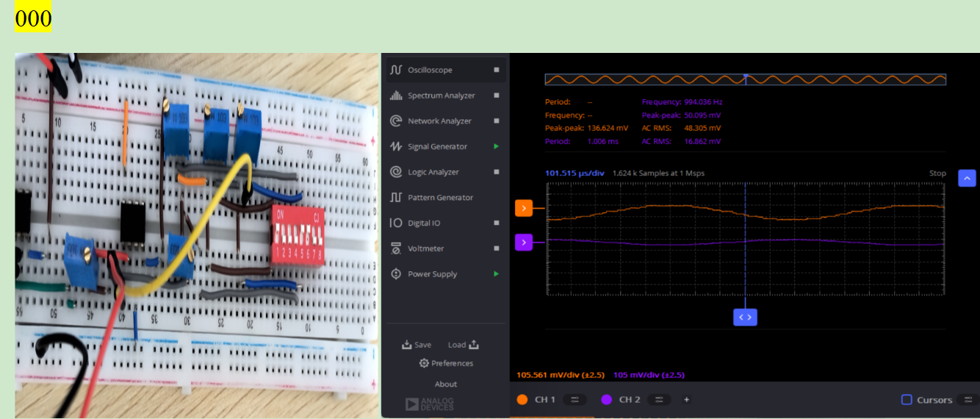This screenshot has width=980, height=419.
Task: Load a saved Scopy session
Action: click(x=464, y=345)
